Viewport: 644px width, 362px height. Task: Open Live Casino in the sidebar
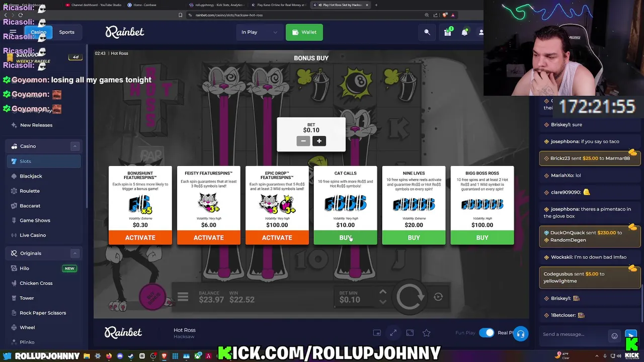pyautogui.click(x=44, y=235)
